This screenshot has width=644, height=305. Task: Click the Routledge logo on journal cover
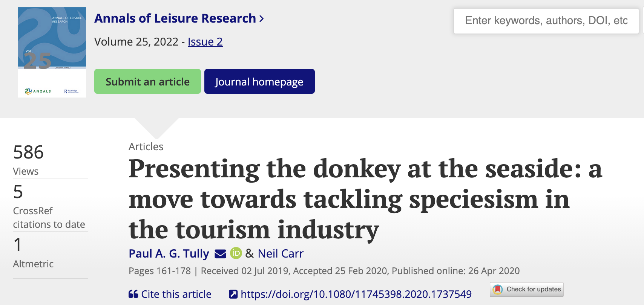tap(71, 91)
